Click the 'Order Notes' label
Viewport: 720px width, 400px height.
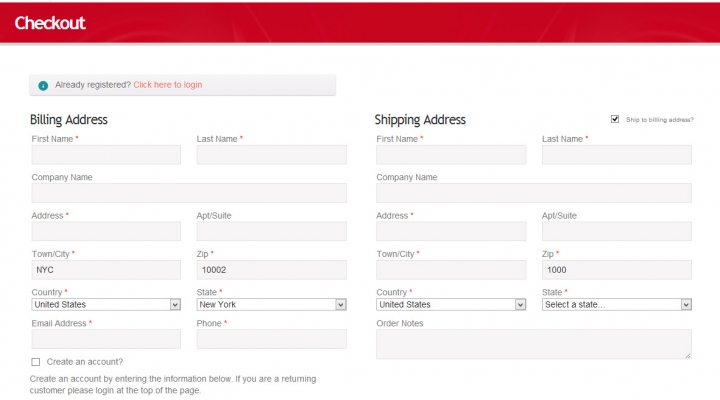tap(399, 323)
